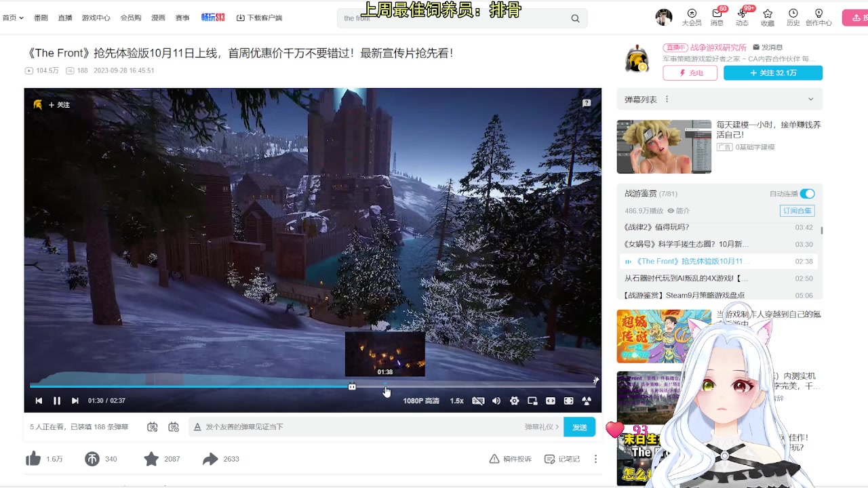Expand the 弹幕列表 panel chevron
The width and height of the screenshot is (868, 488).
pos(810,100)
